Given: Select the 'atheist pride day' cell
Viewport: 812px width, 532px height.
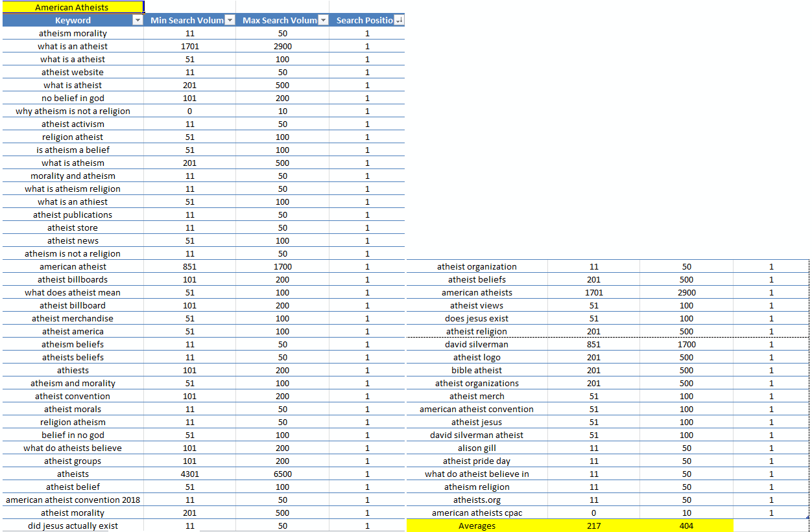Looking at the screenshot, I should click(x=477, y=461).
